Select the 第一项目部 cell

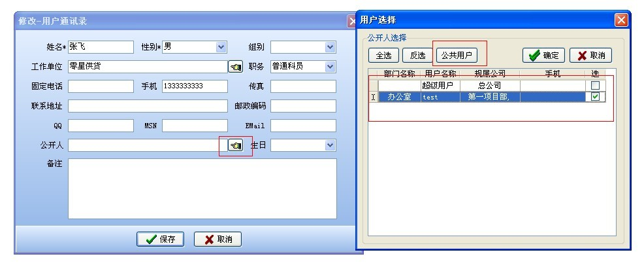tap(490, 97)
